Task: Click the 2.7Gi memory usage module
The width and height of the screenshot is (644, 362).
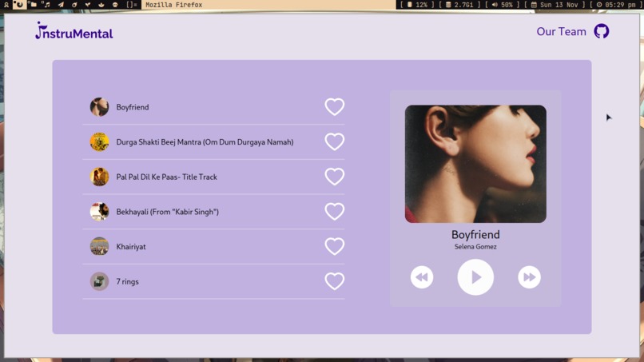Action: coord(459,5)
